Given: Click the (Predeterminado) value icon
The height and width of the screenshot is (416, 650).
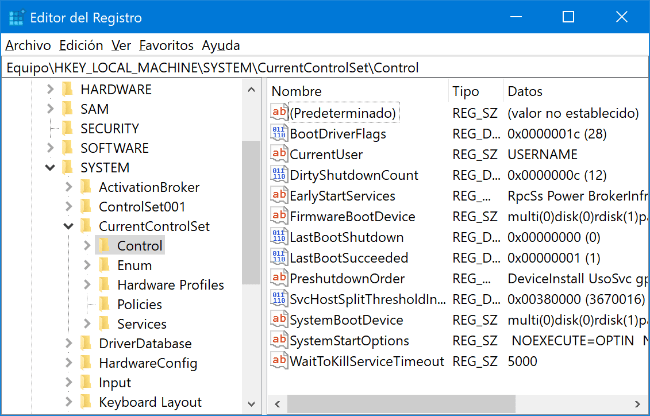Looking at the screenshot, I should (279, 112).
